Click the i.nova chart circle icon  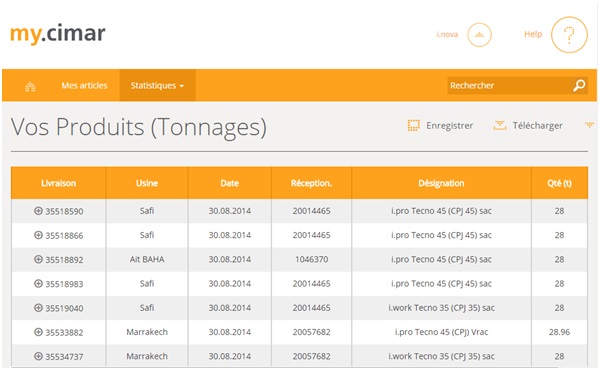tap(479, 35)
